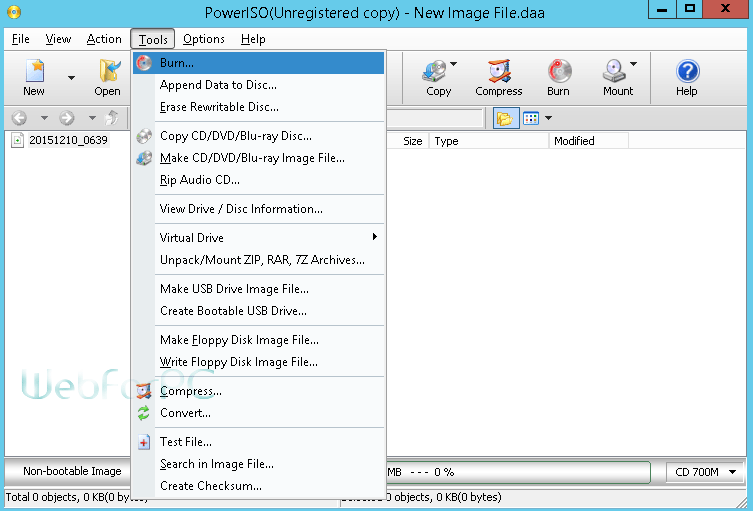753x511 pixels.
Task: Select Append Data to Disc...
Action: pos(258,85)
